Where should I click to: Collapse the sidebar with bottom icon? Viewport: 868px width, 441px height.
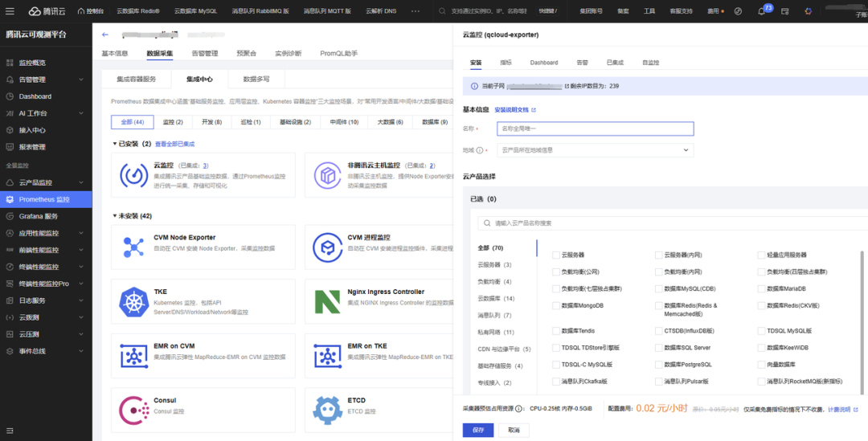(10, 431)
